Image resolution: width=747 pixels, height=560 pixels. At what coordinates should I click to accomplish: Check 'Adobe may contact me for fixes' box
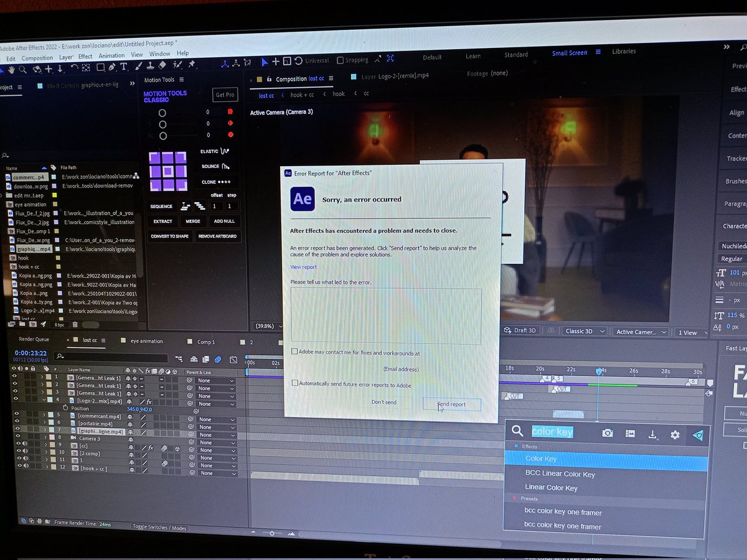[x=294, y=352]
